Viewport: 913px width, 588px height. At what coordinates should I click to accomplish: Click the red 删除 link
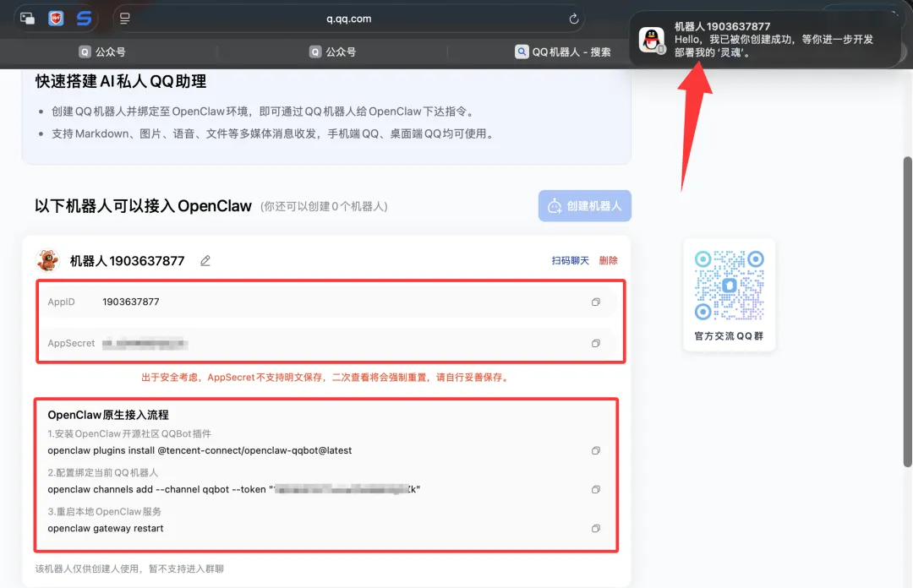point(608,261)
